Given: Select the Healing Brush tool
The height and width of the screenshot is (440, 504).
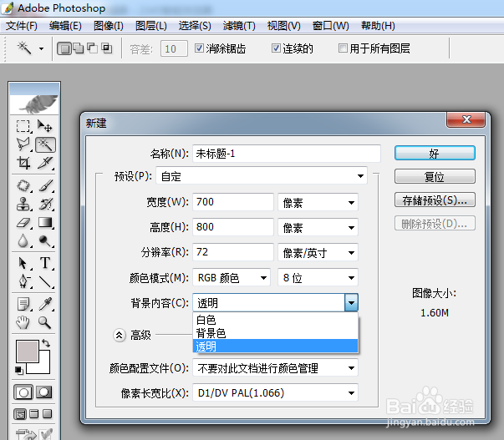Looking at the screenshot, I should point(23,185).
